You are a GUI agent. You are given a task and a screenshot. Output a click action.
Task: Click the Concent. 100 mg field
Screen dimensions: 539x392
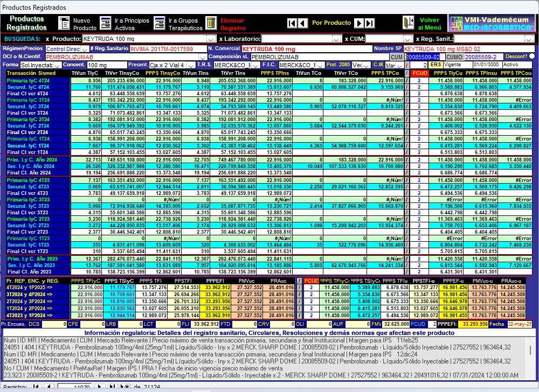pyautogui.click(x=107, y=65)
